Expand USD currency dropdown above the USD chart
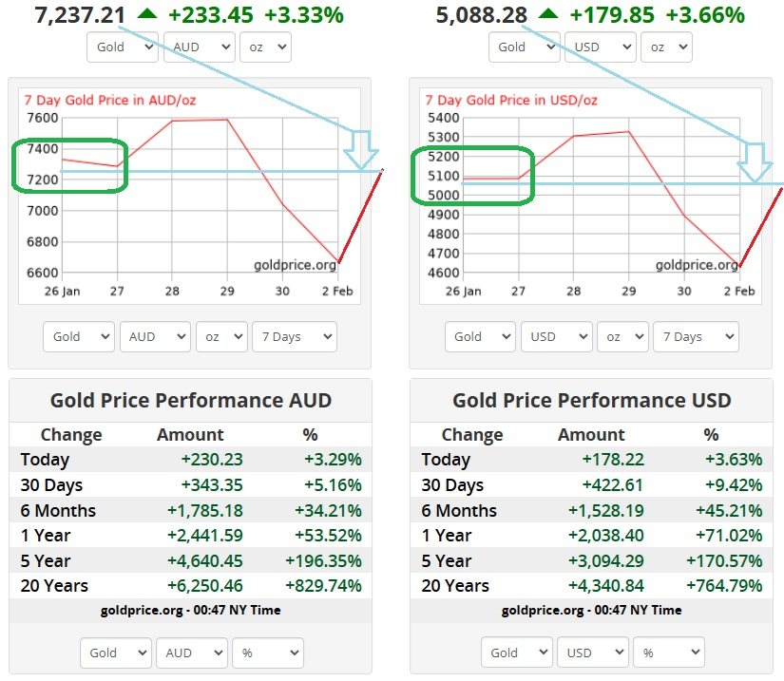Viewport: 784px width, 681px height. (x=600, y=47)
